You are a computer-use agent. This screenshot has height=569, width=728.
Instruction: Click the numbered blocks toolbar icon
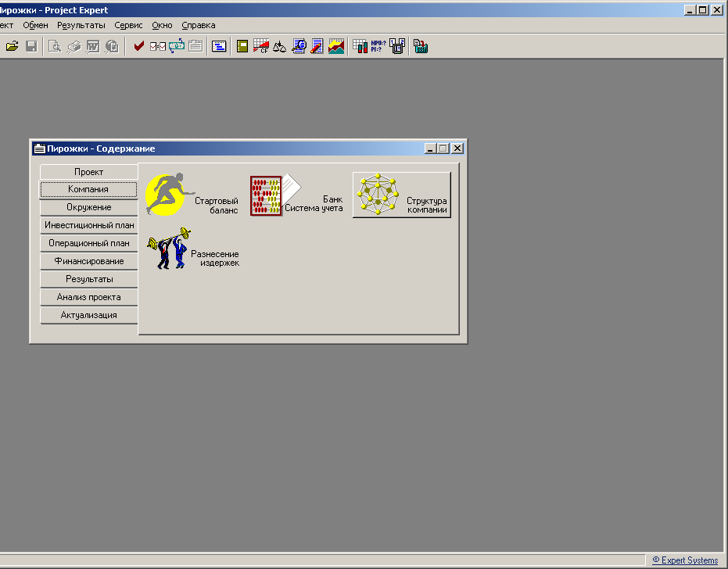(x=397, y=46)
